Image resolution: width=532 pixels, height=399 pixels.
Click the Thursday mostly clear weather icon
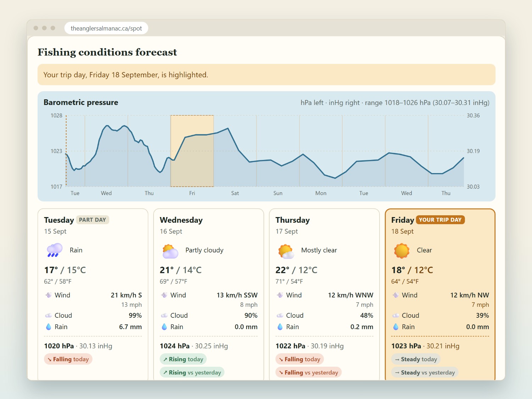point(286,251)
